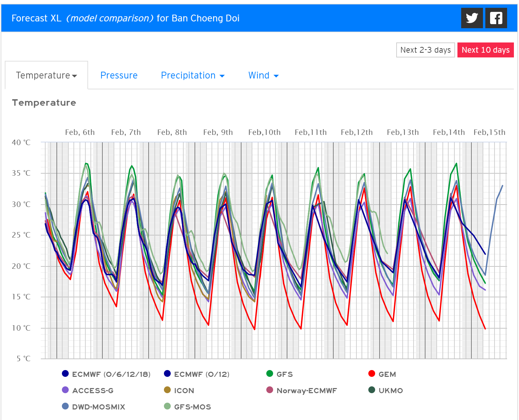Click the Feb, 6th date label

pyautogui.click(x=80, y=133)
